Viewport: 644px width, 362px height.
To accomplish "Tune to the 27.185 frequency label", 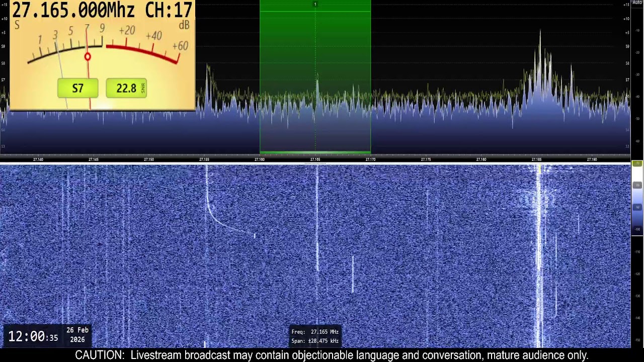I will tap(536, 159).
